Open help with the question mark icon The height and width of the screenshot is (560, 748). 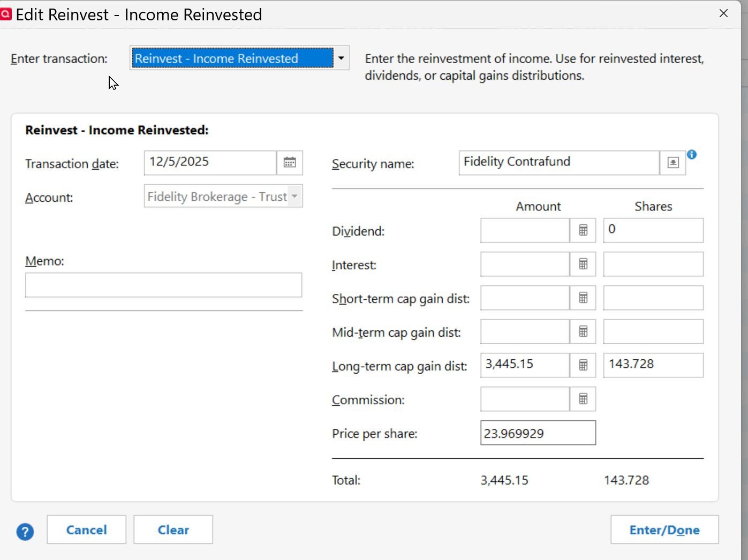pyautogui.click(x=25, y=532)
